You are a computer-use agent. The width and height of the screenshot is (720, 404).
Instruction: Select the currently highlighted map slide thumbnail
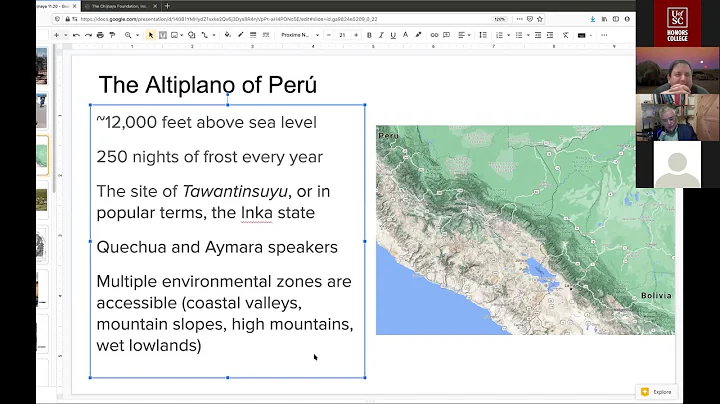42,155
